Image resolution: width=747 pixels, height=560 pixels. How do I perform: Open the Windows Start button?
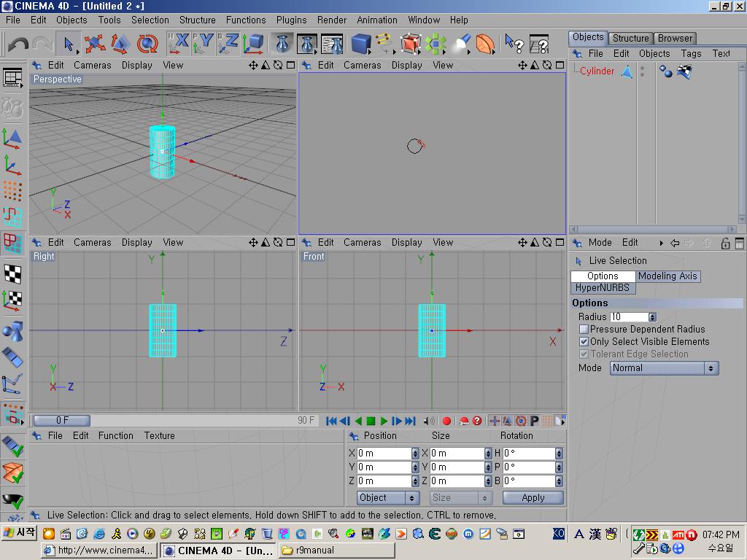[18, 533]
